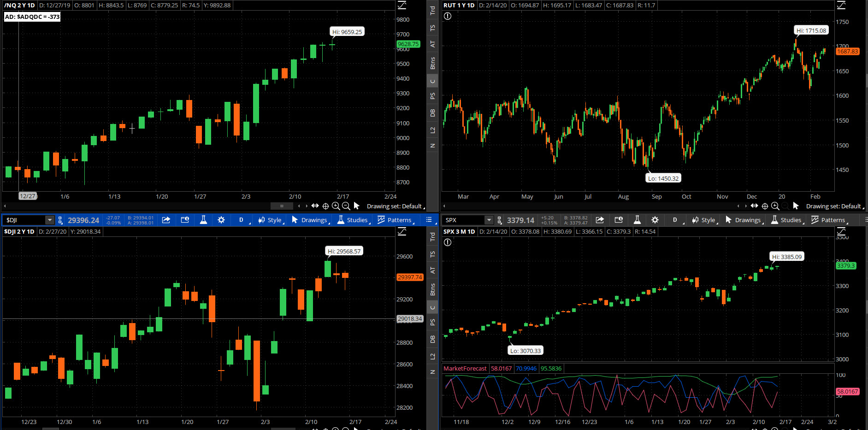Click the Lo: 3070.33 bubble on SPX chart

pyautogui.click(x=526, y=351)
